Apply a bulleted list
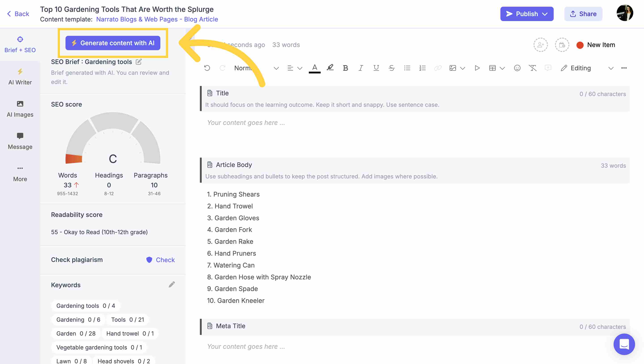 click(407, 68)
